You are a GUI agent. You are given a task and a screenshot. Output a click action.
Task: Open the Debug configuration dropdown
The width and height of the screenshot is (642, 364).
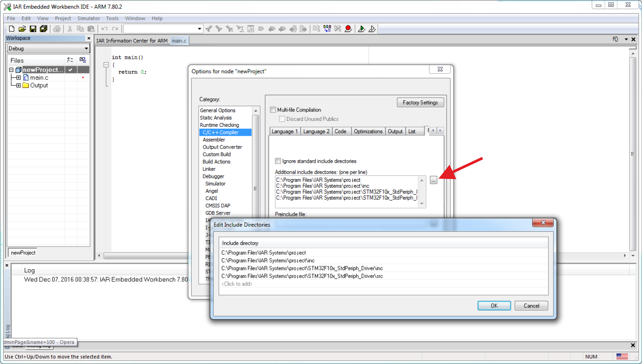coord(48,49)
